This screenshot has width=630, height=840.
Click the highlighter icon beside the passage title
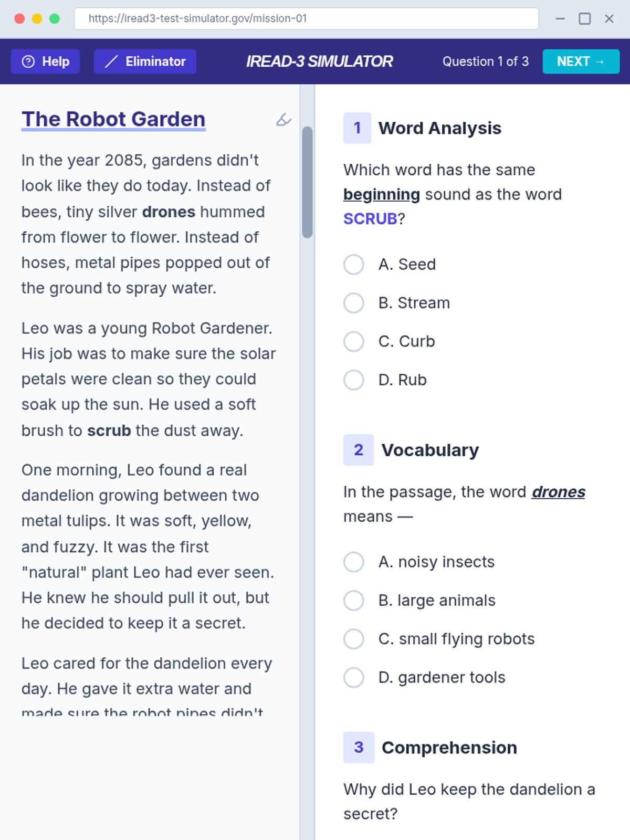click(283, 120)
